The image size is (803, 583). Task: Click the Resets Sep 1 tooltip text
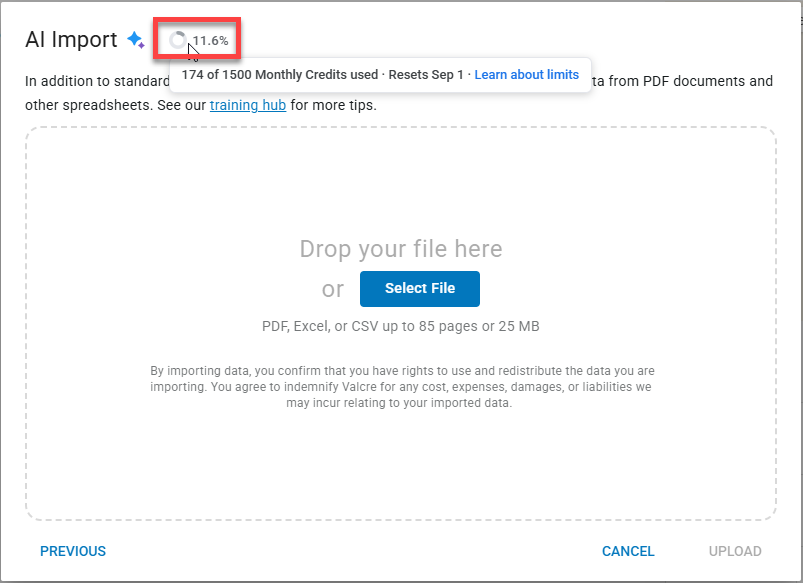click(x=426, y=75)
